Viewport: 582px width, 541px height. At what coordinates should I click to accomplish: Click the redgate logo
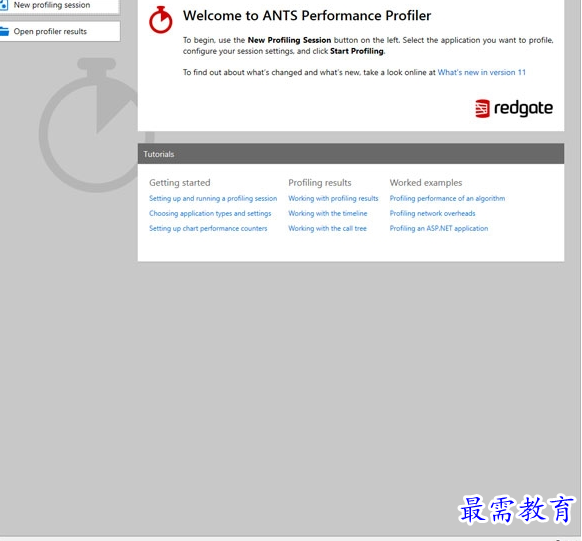coord(514,108)
